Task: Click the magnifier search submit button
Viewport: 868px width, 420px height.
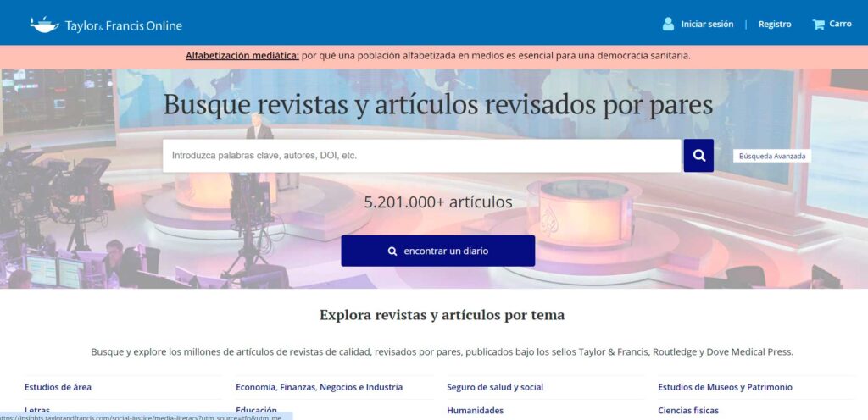Action: pos(698,156)
